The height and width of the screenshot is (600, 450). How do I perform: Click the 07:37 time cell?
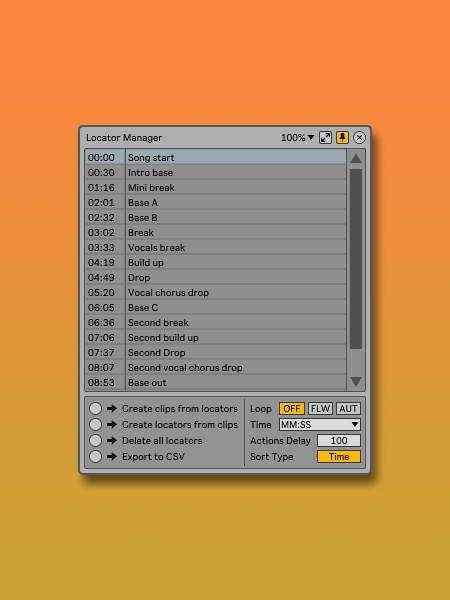[x=105, y=352]
